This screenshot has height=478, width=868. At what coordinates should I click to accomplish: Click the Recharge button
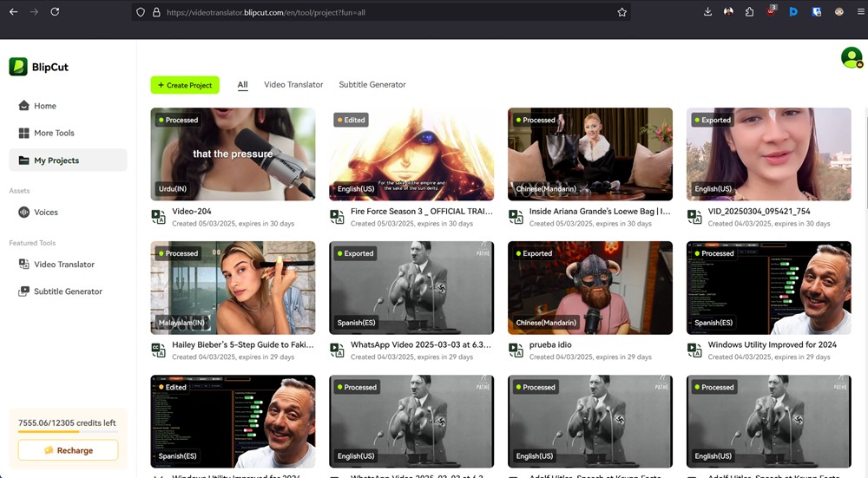point(68,450)
